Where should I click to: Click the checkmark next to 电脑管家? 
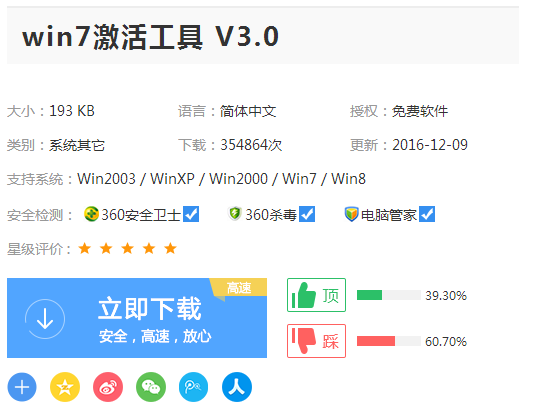click(427, 214)
